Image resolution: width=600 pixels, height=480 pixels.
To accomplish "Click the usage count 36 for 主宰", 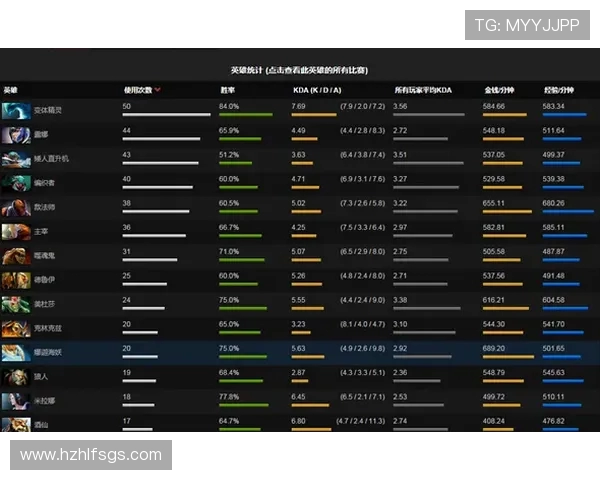I will [x=127, y=227].
